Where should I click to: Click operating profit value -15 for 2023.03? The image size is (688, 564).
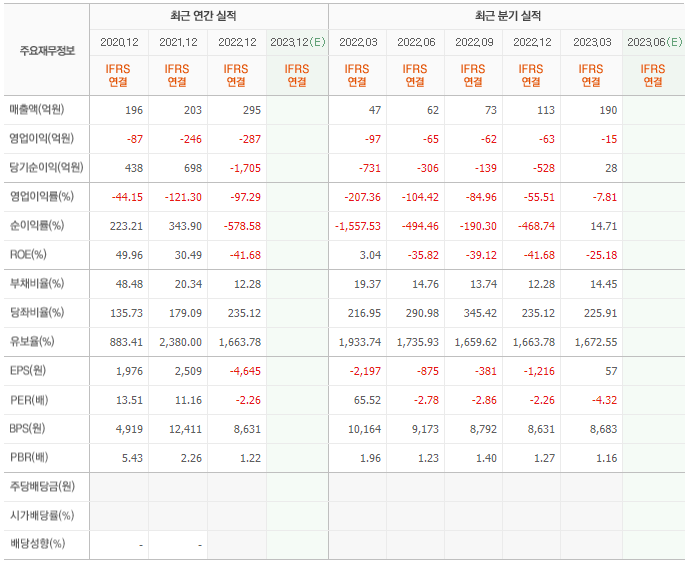pos(609,139)
